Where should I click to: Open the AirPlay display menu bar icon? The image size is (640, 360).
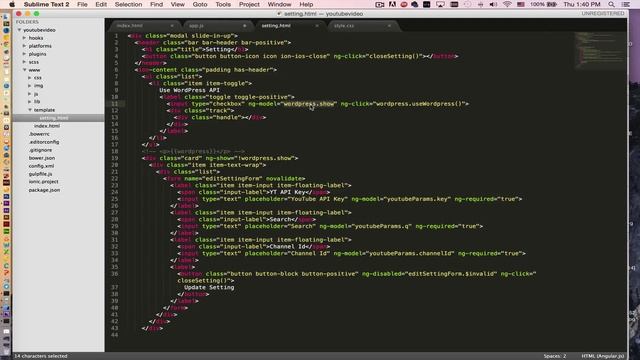click(x=440, y=4)
